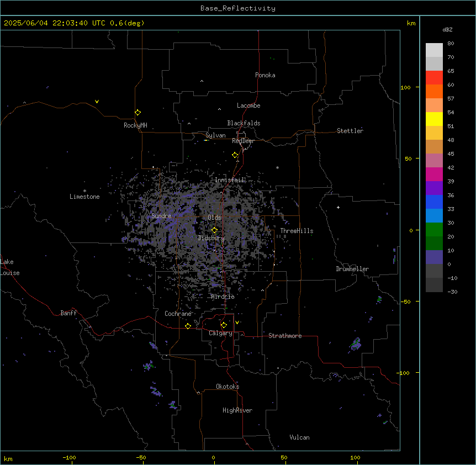The width and height of the screenshot is (476, 465).
Task: Click the Olds town label
Action: tap(214, 218)
